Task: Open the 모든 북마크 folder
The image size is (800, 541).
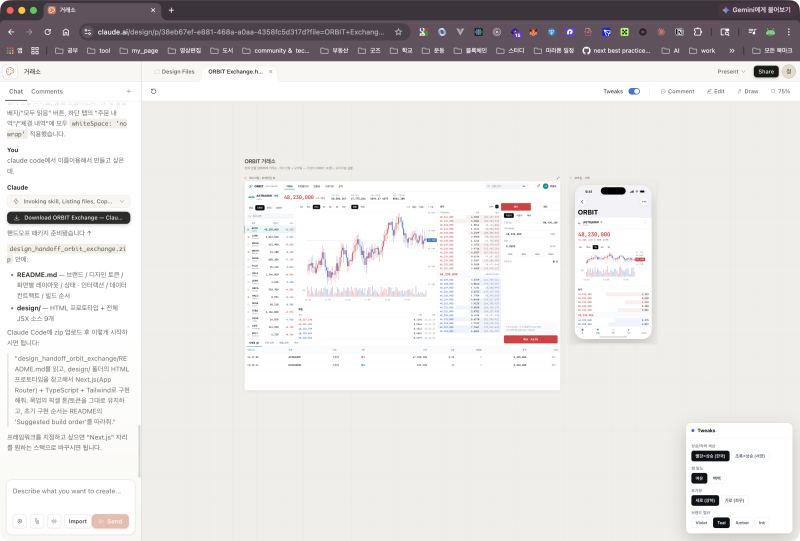Action: pos(772,51)
